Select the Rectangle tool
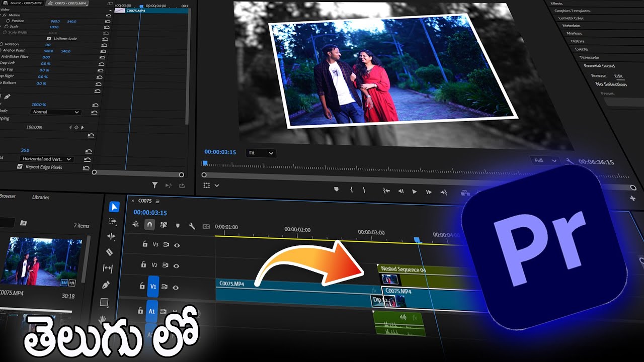Viewport: 644px width, 362px height. (x=104, y=302)
